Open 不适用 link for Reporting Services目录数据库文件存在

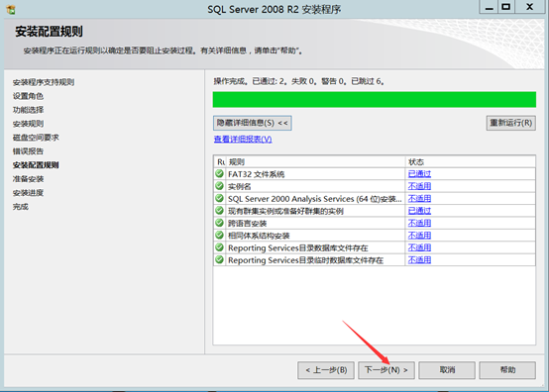pyautogui.click(x=419, y=247)
